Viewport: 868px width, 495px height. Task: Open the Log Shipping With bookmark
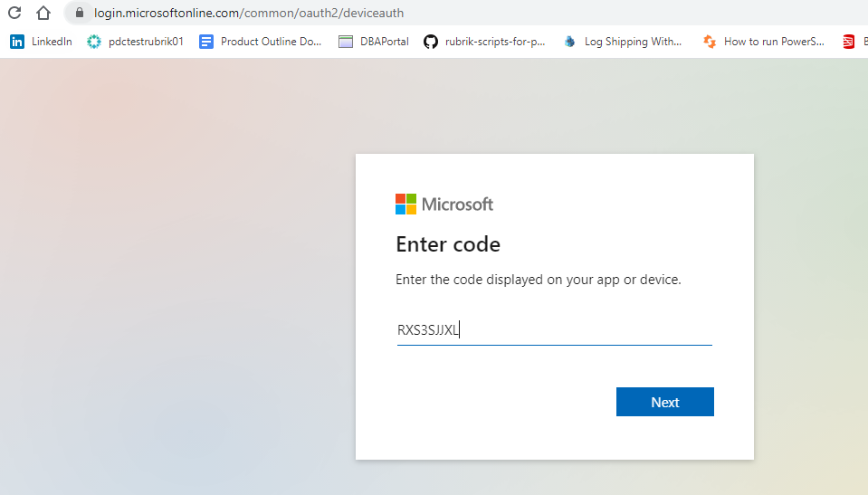click(633, 42)
